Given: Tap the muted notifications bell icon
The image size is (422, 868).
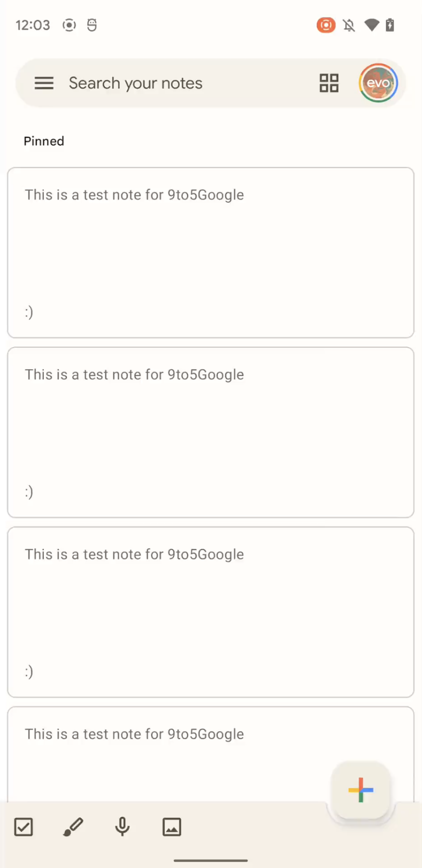Looking at the screenshot, I should (x=348, y=25).
